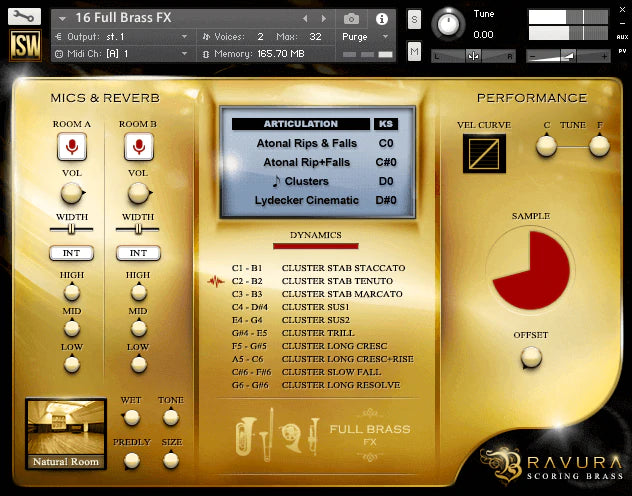
Task: Click the Tune value 0.00
Action: coord(483,35)
